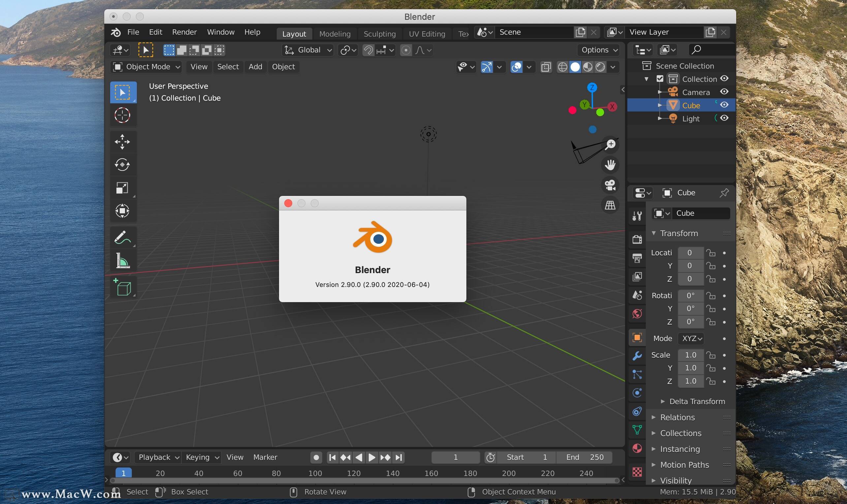The width and height of the screenshot is (847, 504).
Task: Switch to Sculpting workspace tab
Action: tap(380, 34)
